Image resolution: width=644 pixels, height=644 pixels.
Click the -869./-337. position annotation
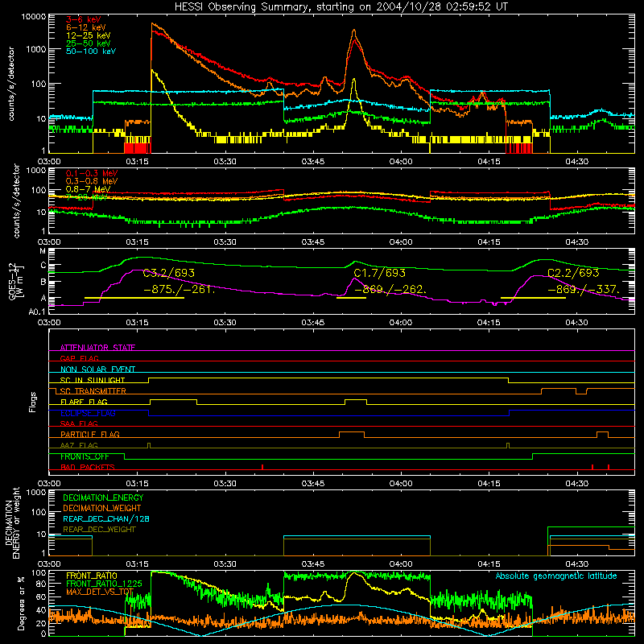(584, 289)
